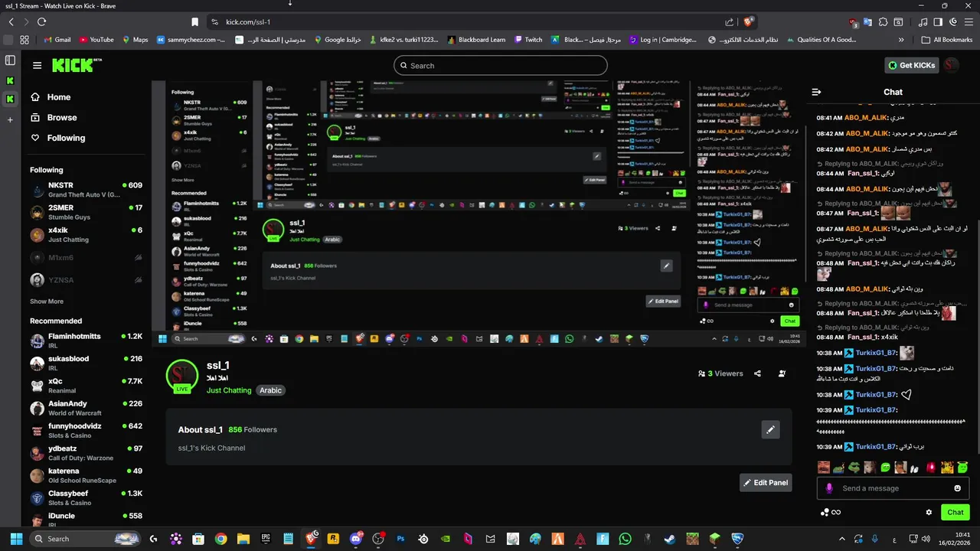Open the profile avatar menu
Screen dimensions: 980x551
(952, 65)
